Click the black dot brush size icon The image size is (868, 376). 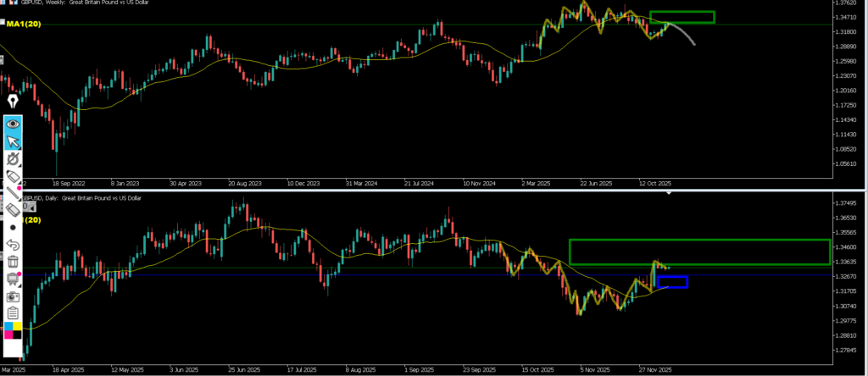click(14, 227)
